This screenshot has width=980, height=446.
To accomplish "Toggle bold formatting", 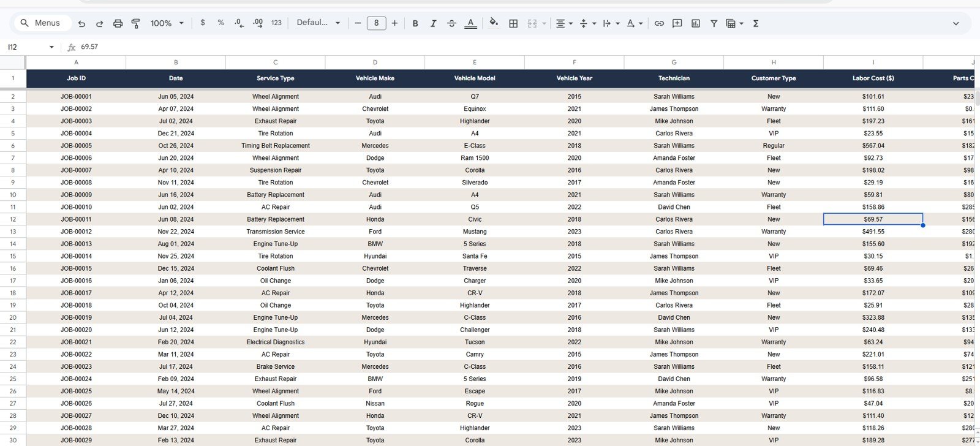I will tap(415, 23).
